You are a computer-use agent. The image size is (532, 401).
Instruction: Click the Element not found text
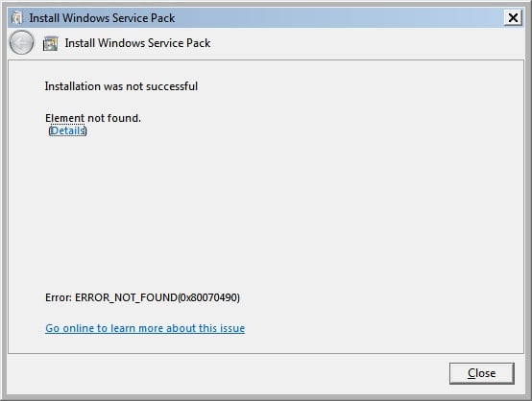(x=93, y=118)
